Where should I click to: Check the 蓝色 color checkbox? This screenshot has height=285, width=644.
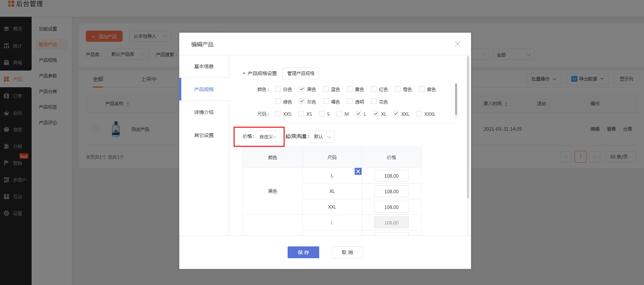click(326, 89)
